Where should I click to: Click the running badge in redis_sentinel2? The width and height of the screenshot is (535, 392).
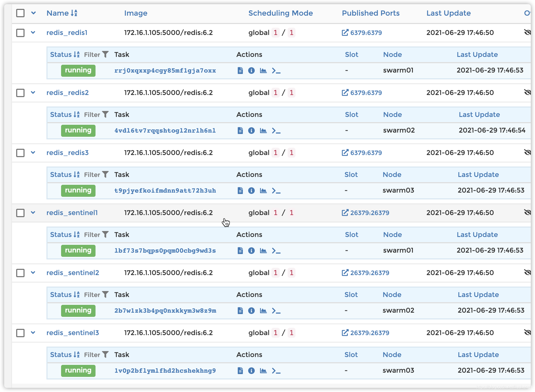78,311
